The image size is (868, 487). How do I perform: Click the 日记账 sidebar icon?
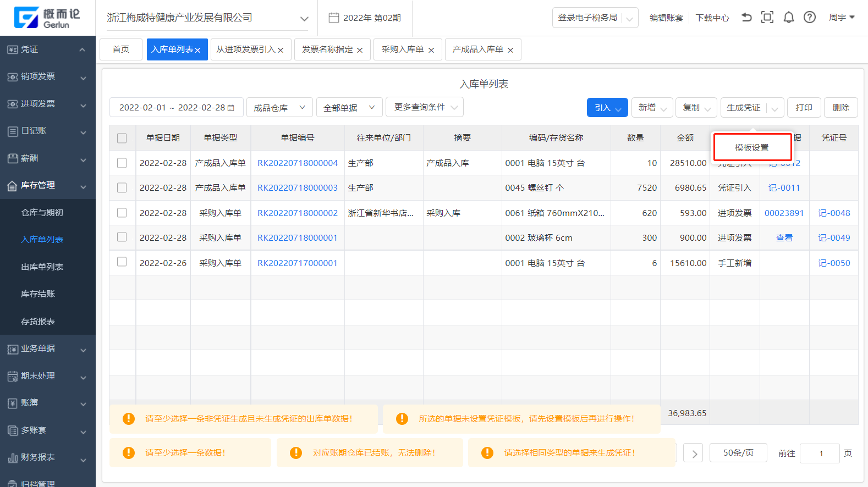click(x=13, y=131)
